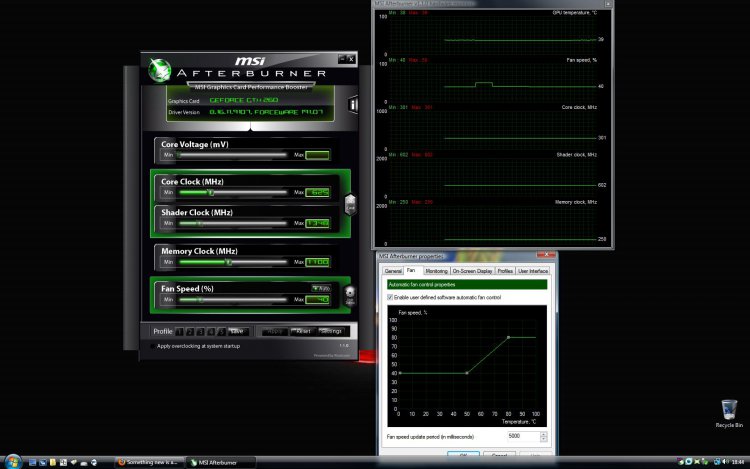Toggle the Fan Speed Auto button
750x469 pixels.
point(321,288)
